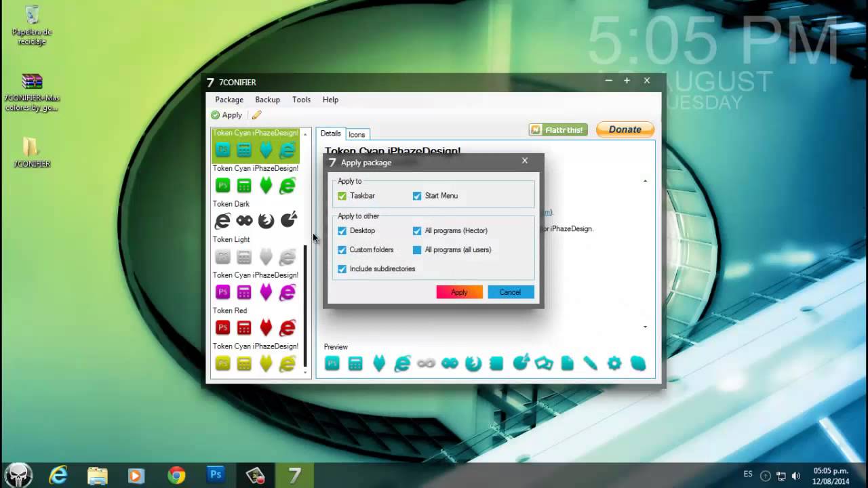868x488 pixels.
Task: Click the details pane scroll down arrow
Action: tap(645, 327)
